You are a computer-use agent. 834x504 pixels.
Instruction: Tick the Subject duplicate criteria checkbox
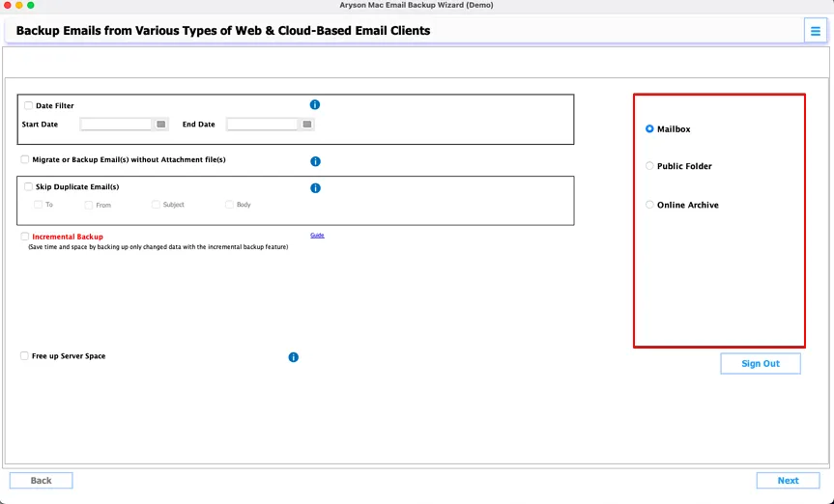point(156,205)
